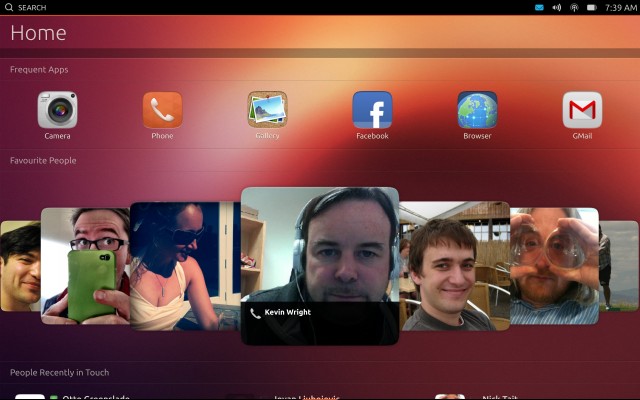Select the smiling man in dark jacket
Image resolution: width=640 pixels, height=400 pixels.
click(453, 266)
